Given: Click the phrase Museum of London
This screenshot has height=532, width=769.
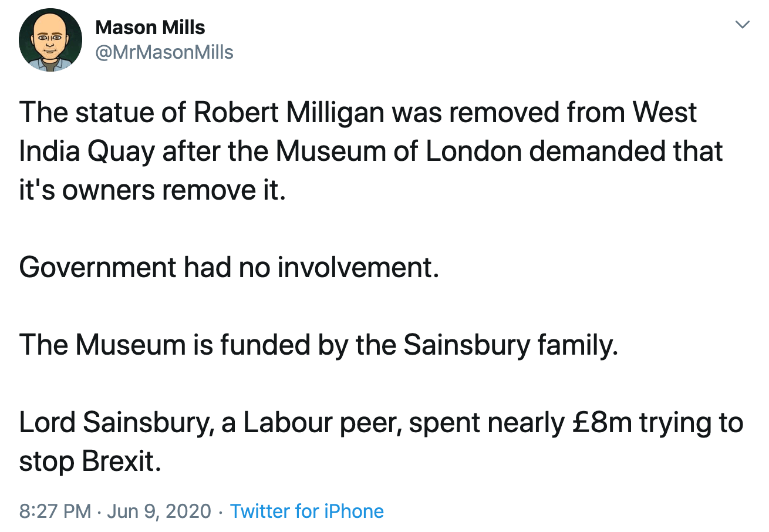Looking at the screenshot, I should click(399, 151).
